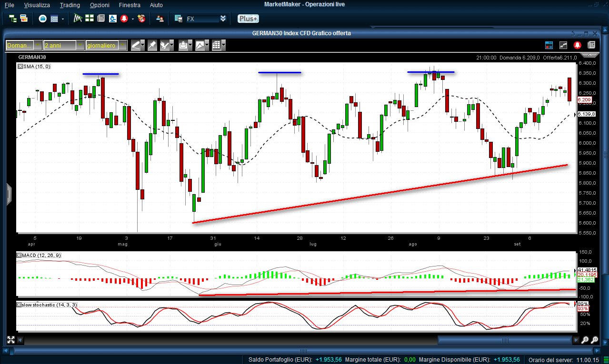The width and height of the screenshot is (609, 364).
Task: Open the news newspaper icon in main toolbar
Action: pyautogui.click(x=101, y=19)
